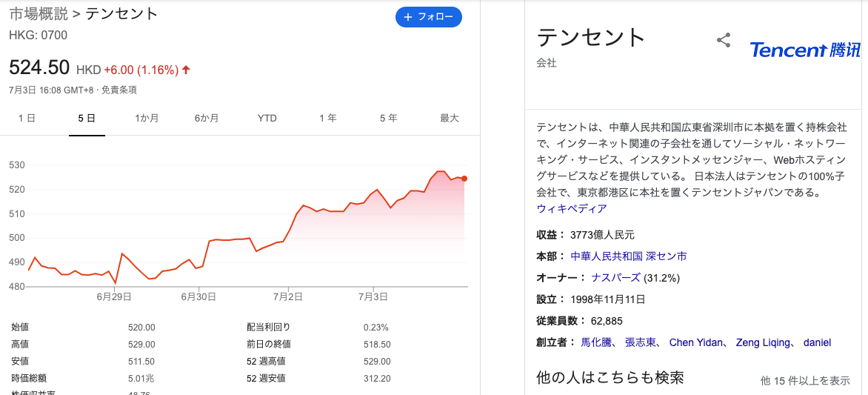This screenshot has height=395, width=868.
Task: Open the 中華人民共和国 headquarters link
Action: point(606,256)
